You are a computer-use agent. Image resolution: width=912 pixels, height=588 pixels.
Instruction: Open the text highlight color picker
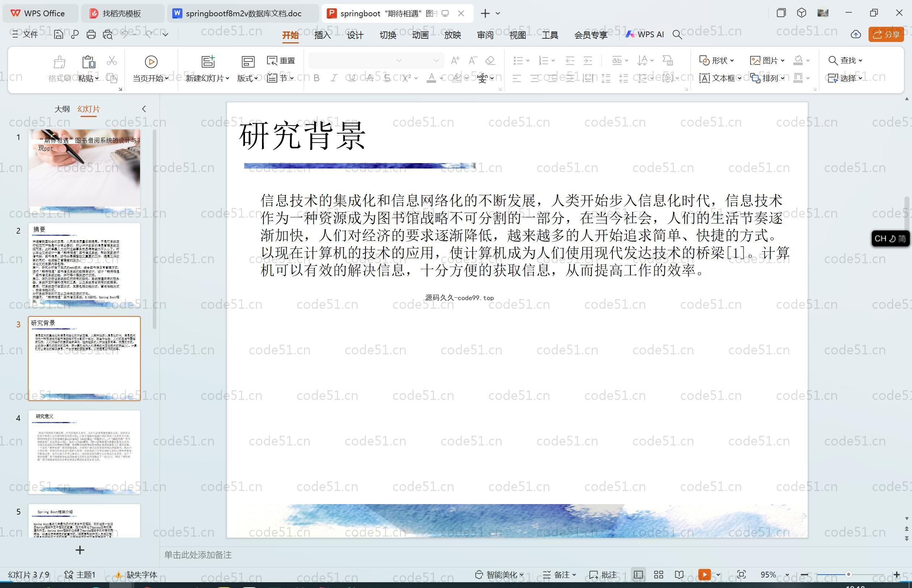tap(457, 78)
